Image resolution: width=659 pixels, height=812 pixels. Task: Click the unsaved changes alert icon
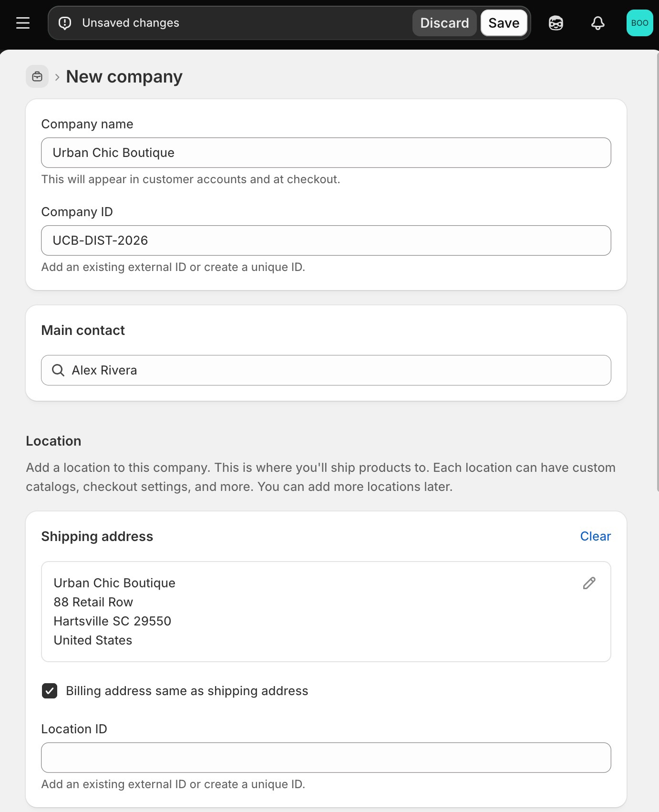pyautogui.click(x=65, y=23)
